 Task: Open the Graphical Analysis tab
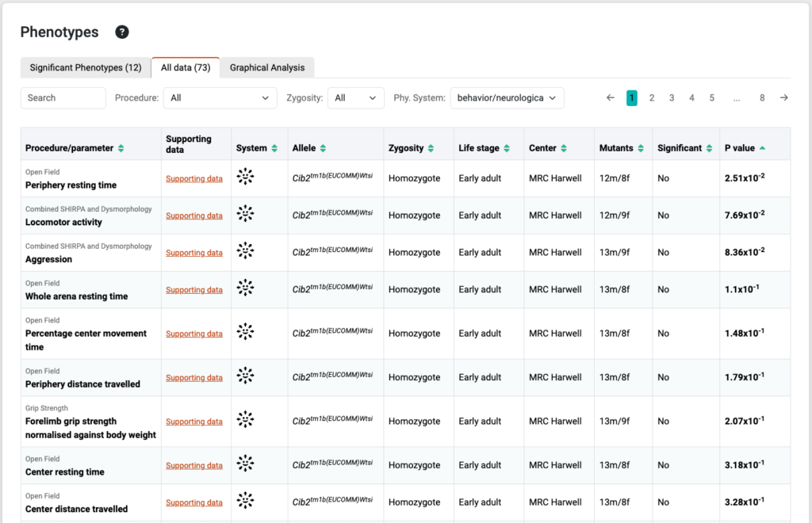(267, 68)
